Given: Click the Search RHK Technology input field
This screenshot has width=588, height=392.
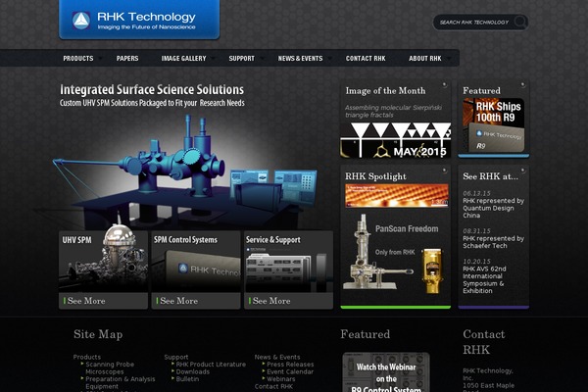Looking at the screenshot, I should tap(474, 23).
